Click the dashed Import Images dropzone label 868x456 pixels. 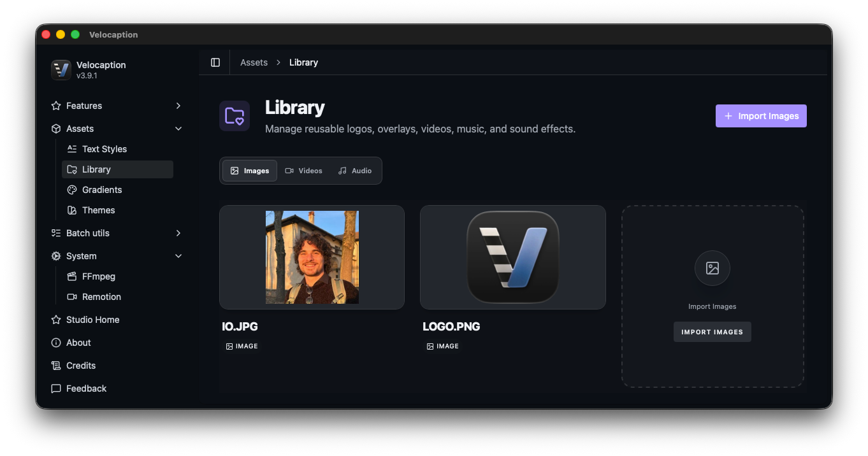[x=712, y=306]
